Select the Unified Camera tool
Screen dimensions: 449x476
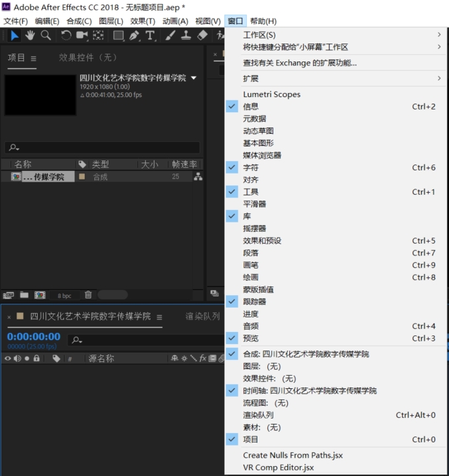click(x=82, y=36)
